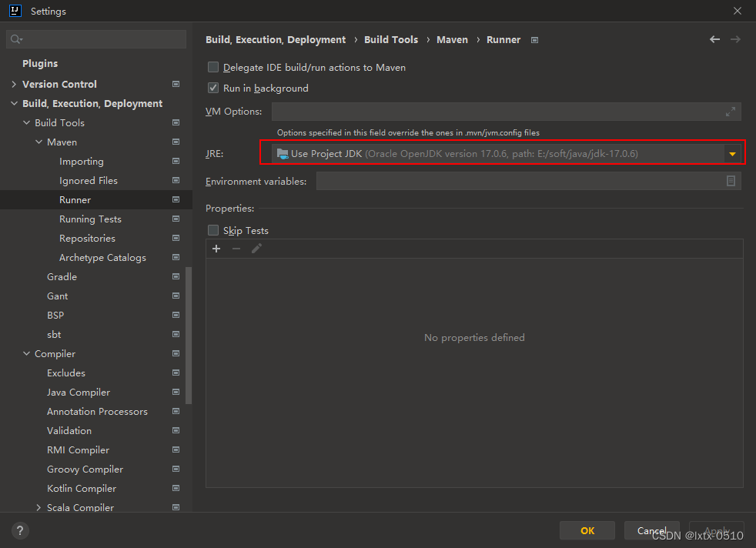The image size is (756, 548).
Task: Click the Cancel button
Action: (x=652, y=530)
